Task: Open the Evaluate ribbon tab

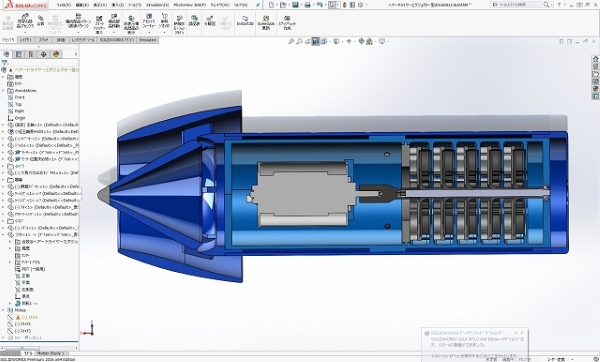Action: click(x=61, y=40)
